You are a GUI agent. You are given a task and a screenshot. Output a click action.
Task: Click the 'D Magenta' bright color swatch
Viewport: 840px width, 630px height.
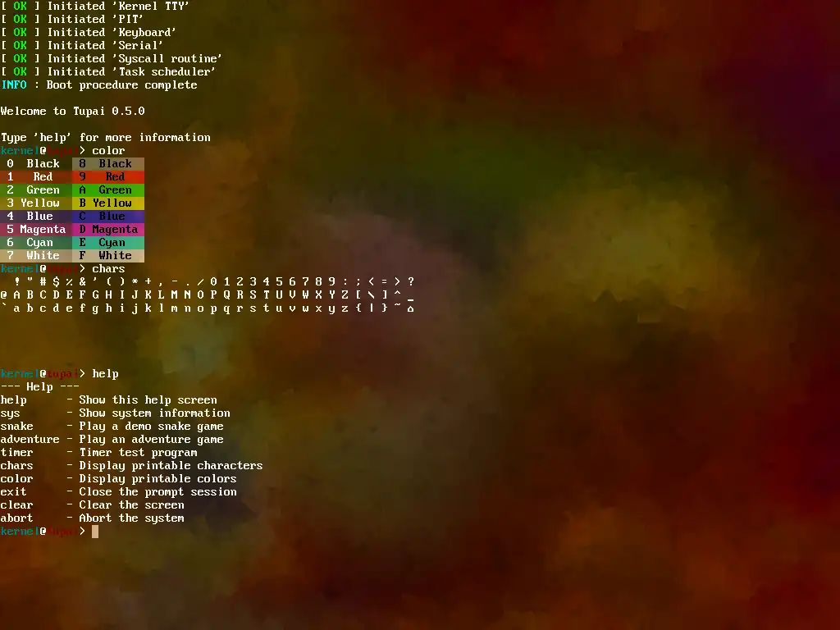[x=108, y=230]
